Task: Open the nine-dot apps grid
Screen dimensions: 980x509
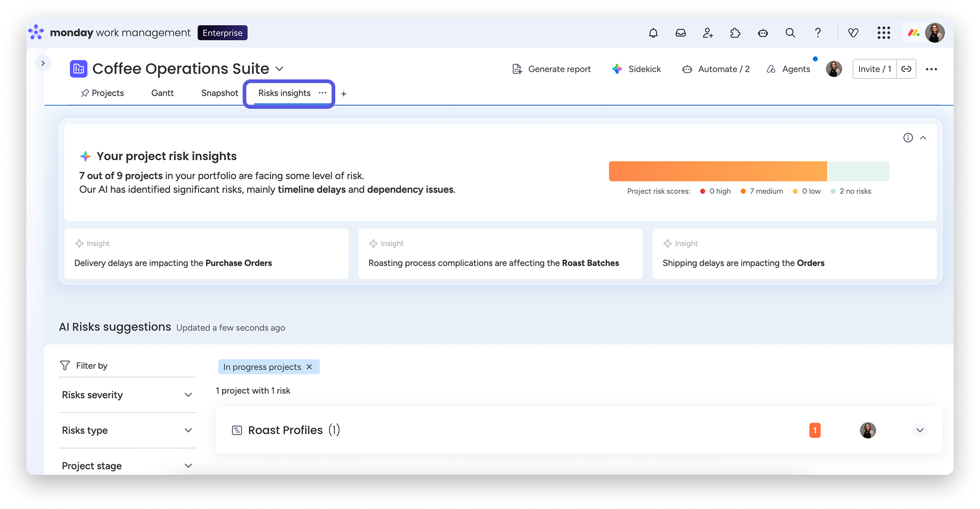Action: coord(884,33)
